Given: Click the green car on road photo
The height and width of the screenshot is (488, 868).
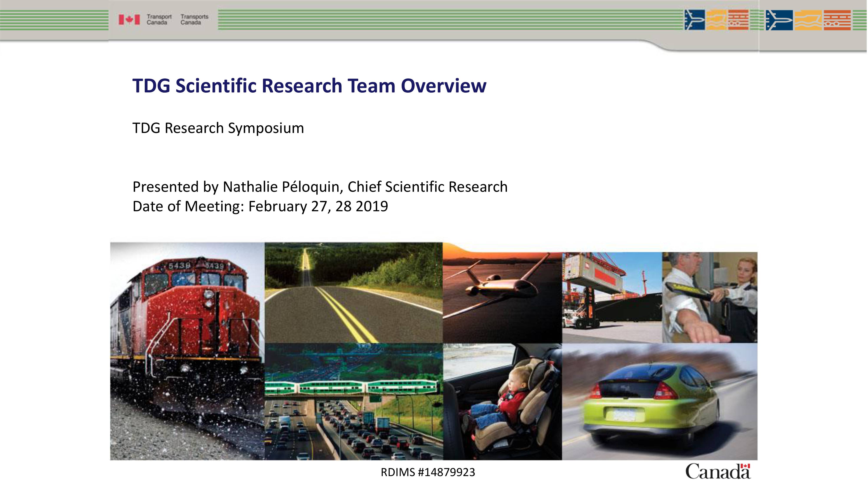Looking at the screenshot, I should [x=660, y=401].
